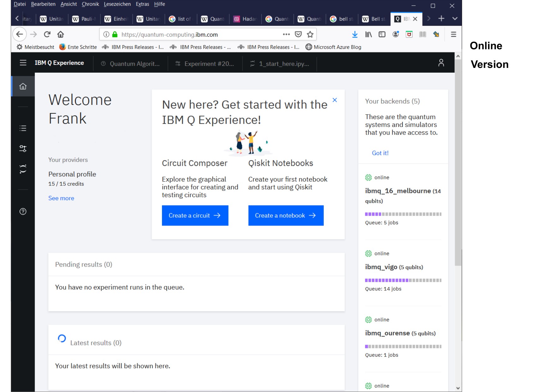Bookmark page with the star icon
Viewport: 554px width, 392px height.
310,34
